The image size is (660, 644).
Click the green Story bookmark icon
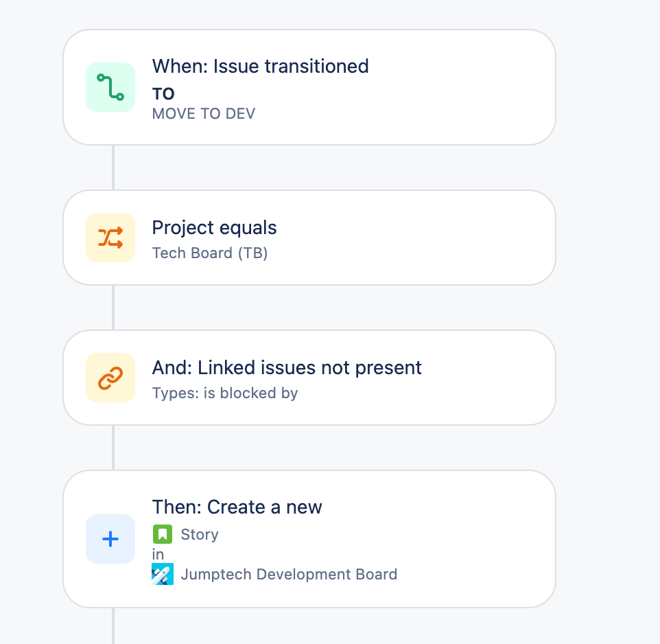click(163, 534)
